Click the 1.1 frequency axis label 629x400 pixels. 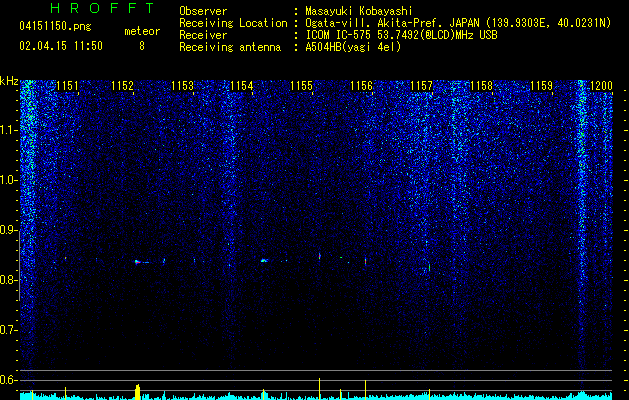(8, 130)
